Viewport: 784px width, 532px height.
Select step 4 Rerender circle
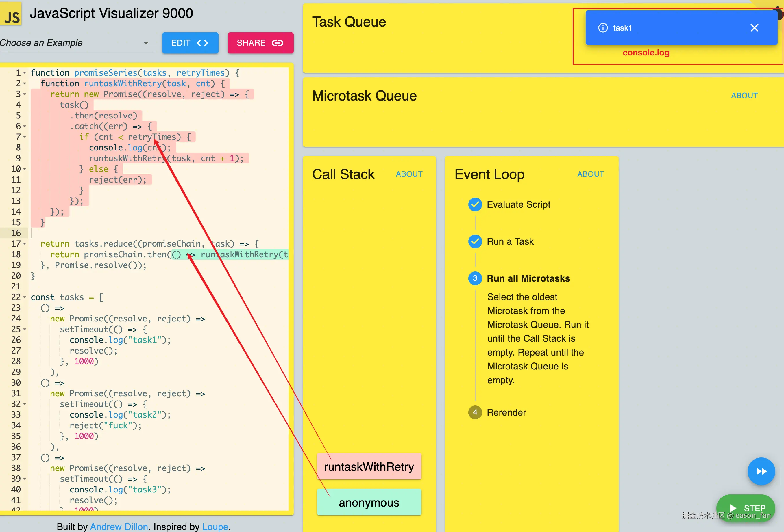pos(475,412)
